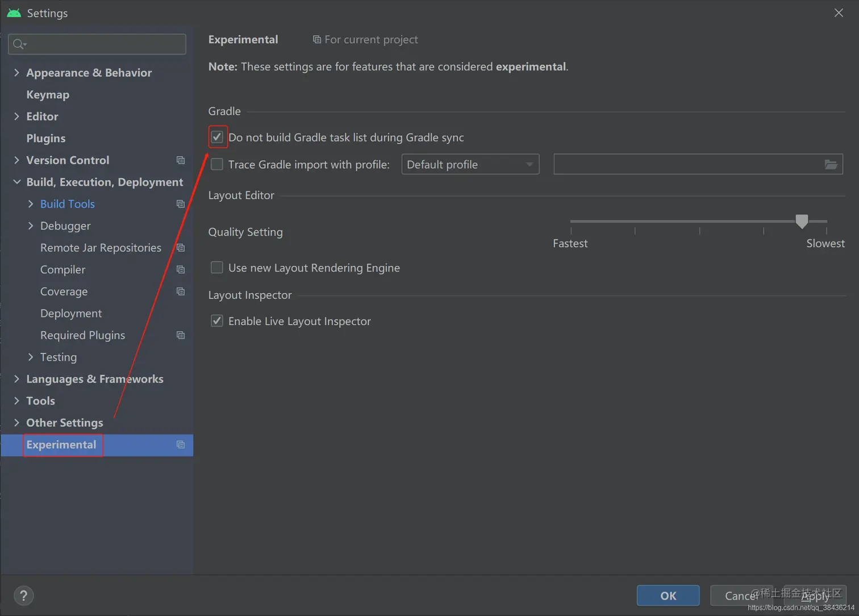The image size is (859, 616).
Task: Expand Version Control section arrow
Action: (x=16, y=160)
